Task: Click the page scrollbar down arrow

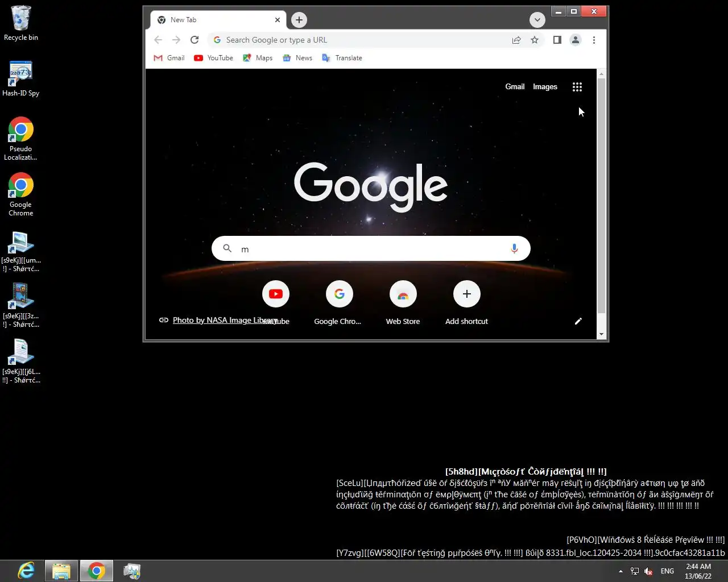Action: 602,335
